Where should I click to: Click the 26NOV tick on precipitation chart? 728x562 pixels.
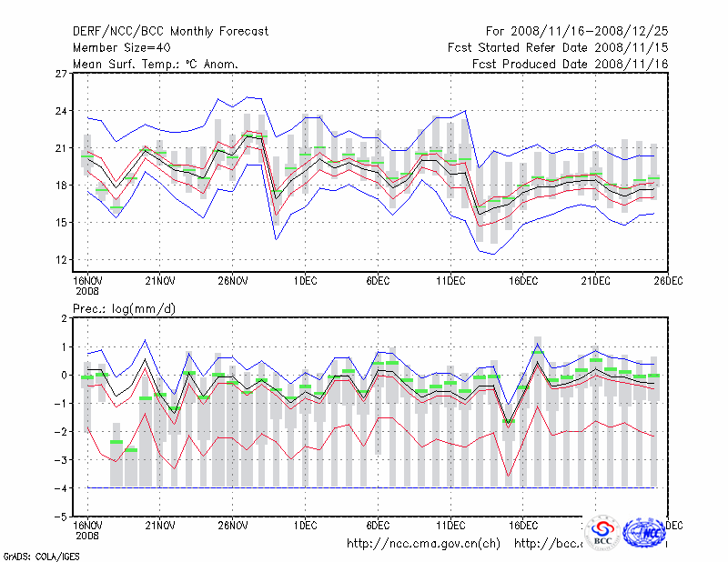point(233,525)
